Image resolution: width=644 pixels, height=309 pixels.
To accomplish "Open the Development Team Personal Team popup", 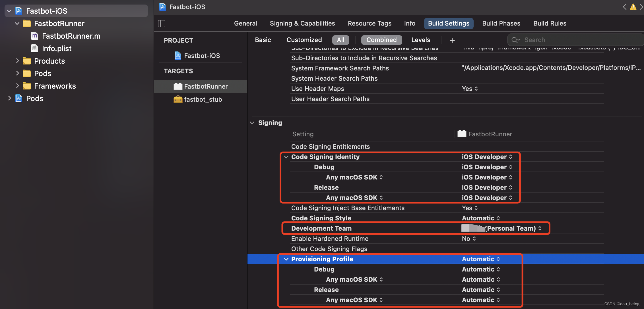I will [501, 228].
